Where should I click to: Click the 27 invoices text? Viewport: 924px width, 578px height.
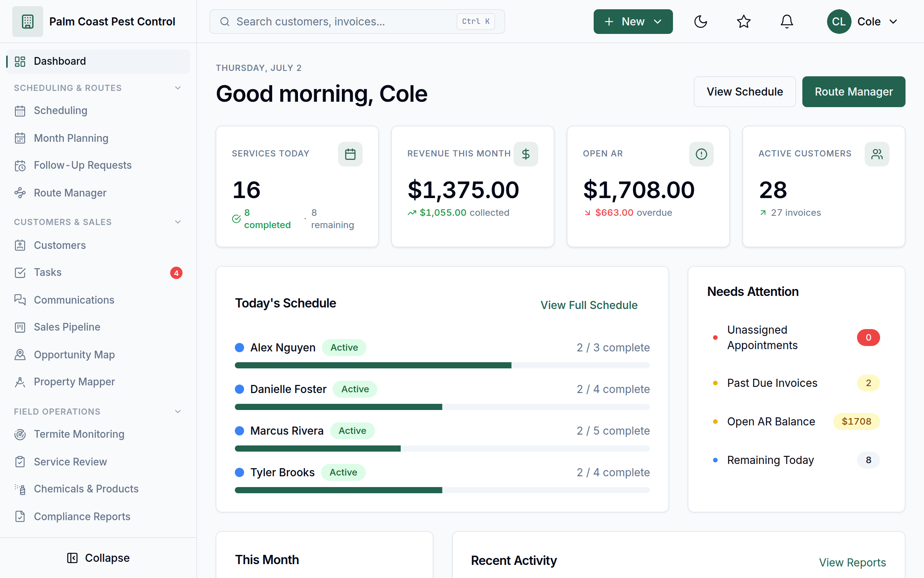(796, 213)
